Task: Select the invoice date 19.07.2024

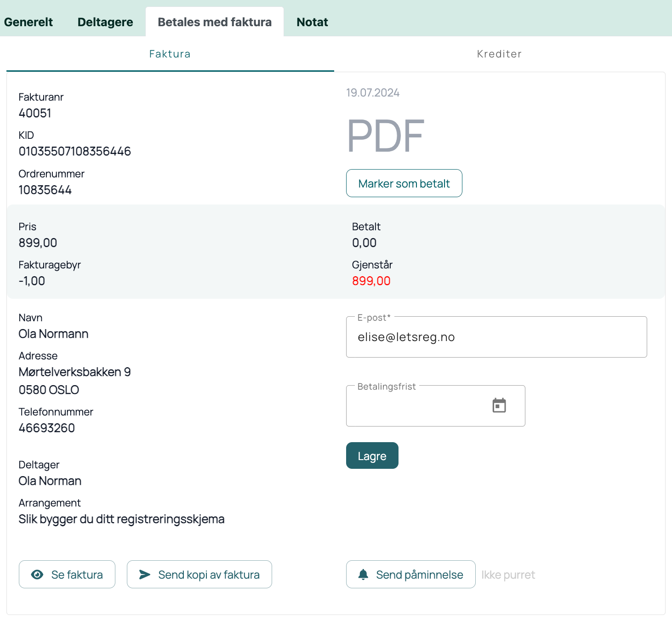Action: point(373,93)
